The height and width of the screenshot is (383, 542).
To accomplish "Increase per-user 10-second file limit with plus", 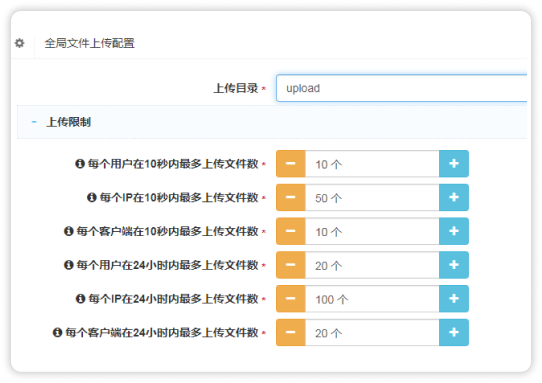I will [454, 164].
